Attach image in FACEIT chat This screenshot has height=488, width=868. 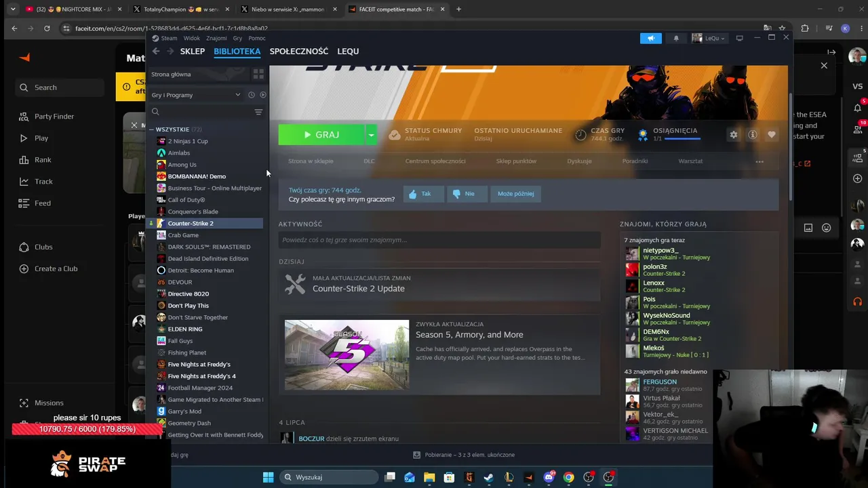(x=808, y=228)
